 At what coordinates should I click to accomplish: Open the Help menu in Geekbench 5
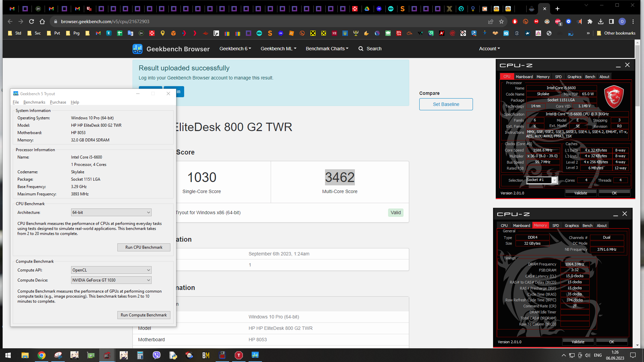point(75,102)
